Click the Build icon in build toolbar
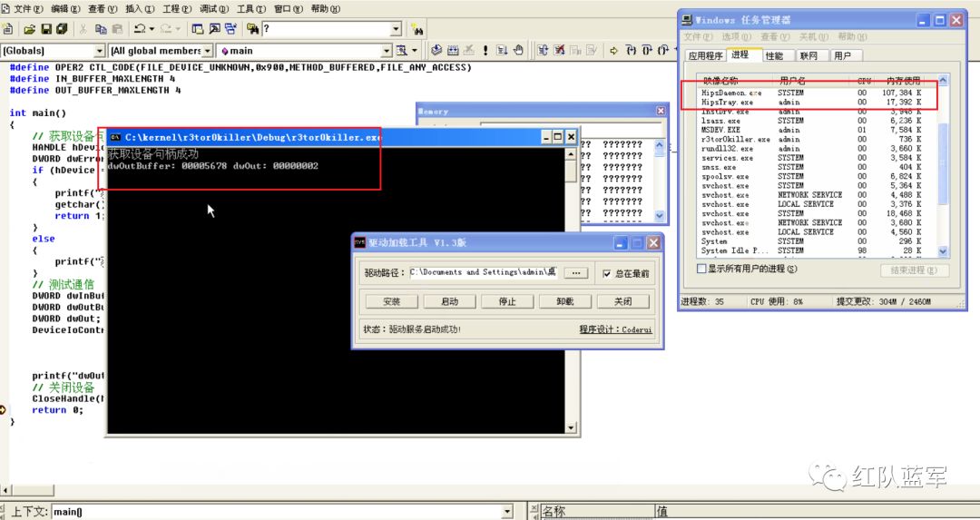This screenshot has height=520, width=980. tap(453, 50)
